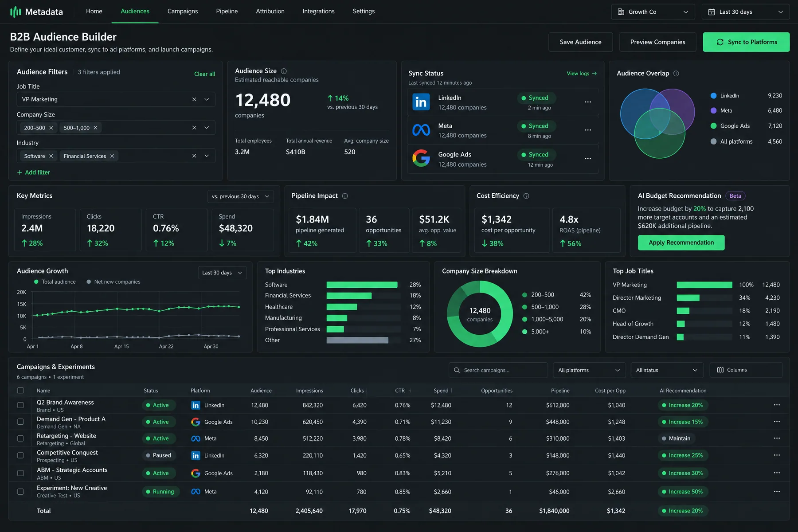Click the Sync to Platforms button

[746, 42]
